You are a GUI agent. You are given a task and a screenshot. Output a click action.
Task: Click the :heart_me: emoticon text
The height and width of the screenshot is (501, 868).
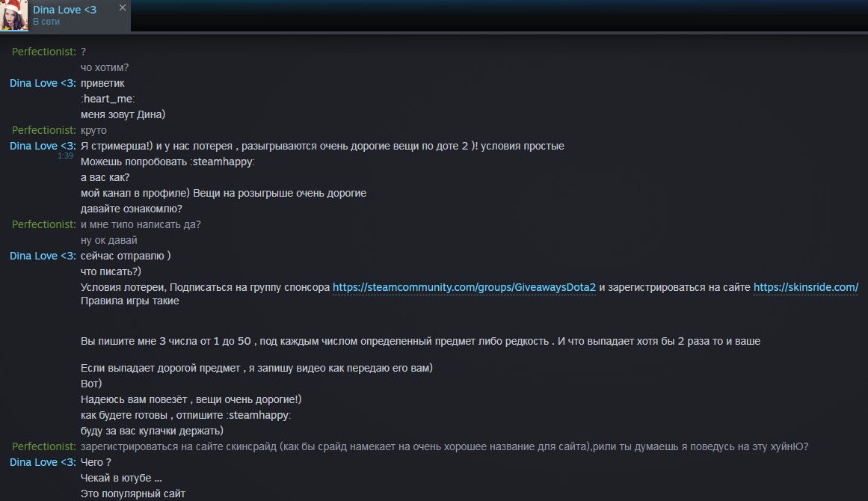[x=108, y=99]
